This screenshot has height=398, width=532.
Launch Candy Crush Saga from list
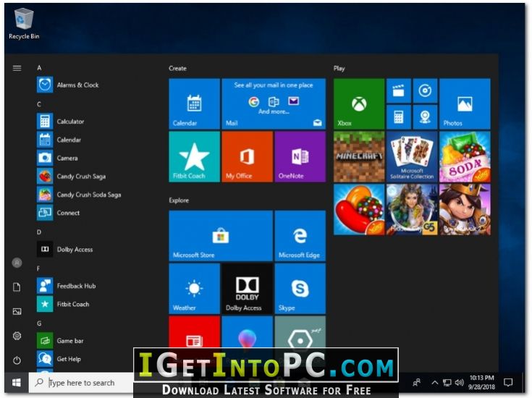coord(71,177)
